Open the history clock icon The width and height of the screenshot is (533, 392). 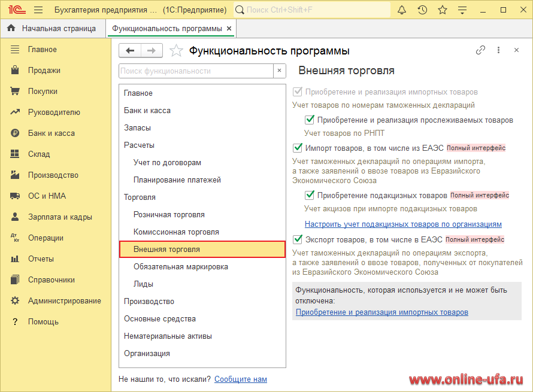pos(422,10)
